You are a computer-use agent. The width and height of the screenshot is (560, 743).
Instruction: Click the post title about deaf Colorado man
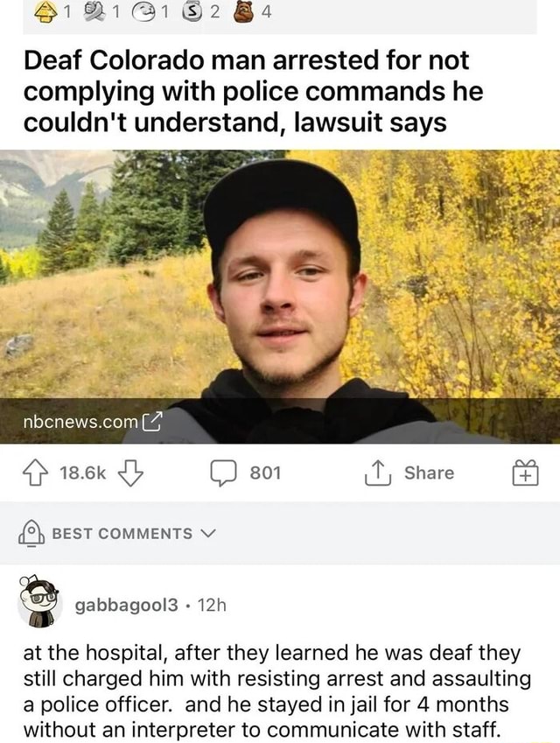[x=254, y=91]
